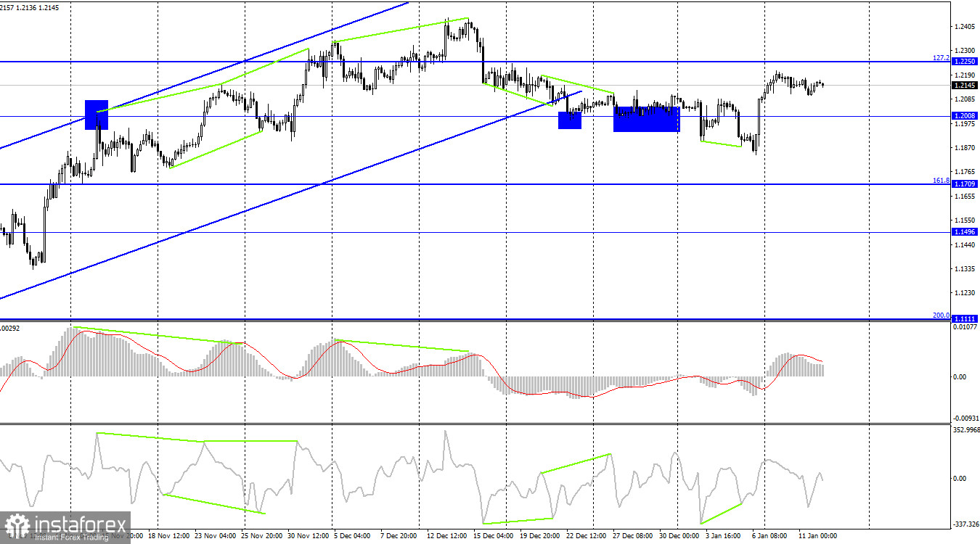
Task: Click the 6 Jan 08:00 time label
Action: point(769,536)
